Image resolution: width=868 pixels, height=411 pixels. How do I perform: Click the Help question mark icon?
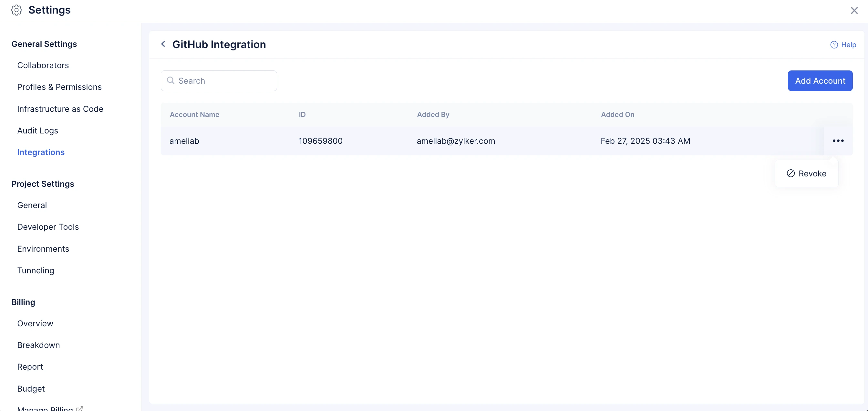[834, 45]
